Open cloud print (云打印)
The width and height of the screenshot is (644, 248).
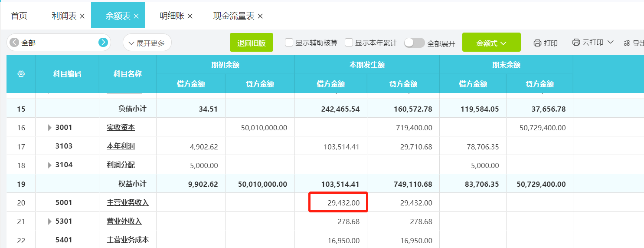[x=592, y=43]
